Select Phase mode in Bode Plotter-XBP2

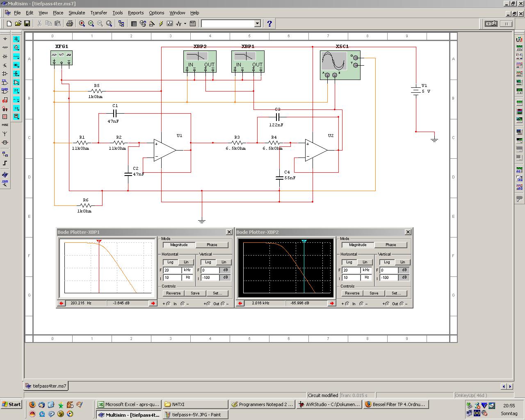(x=391, y=245)
